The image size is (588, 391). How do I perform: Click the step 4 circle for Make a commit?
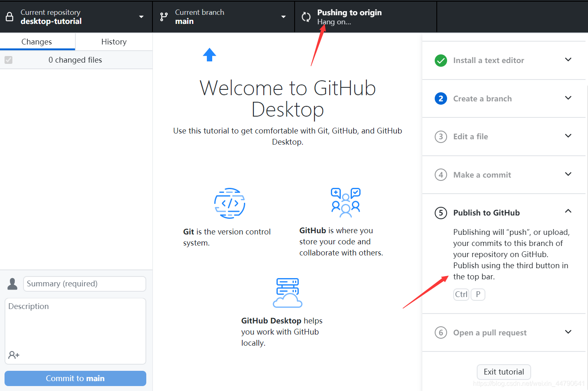click(x=441, y=175)
